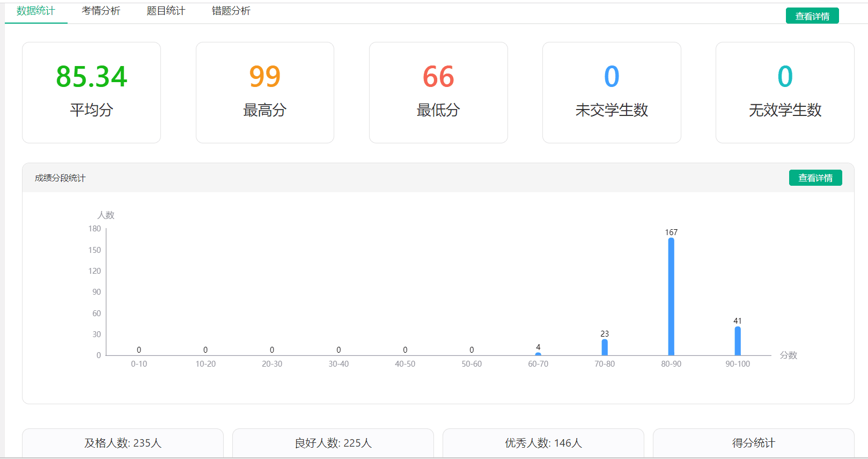Click the 80-90 bar showing 167
Image resolution: width=868 pixels, height=459 pixels.
[671, 296]
